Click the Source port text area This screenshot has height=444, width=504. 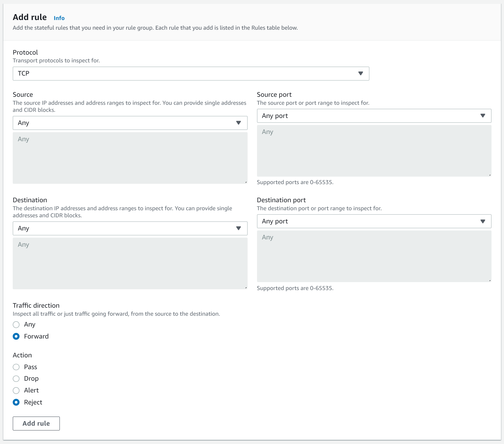pos(374,151)
